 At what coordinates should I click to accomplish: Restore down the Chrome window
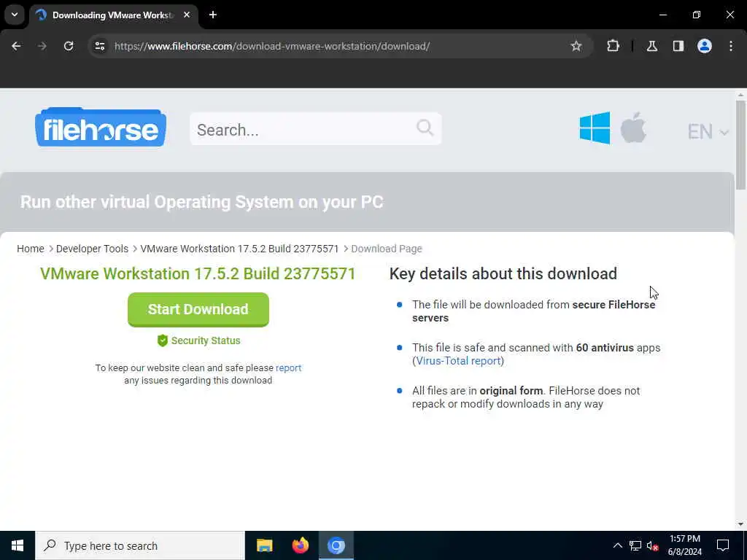coord(697,15)
